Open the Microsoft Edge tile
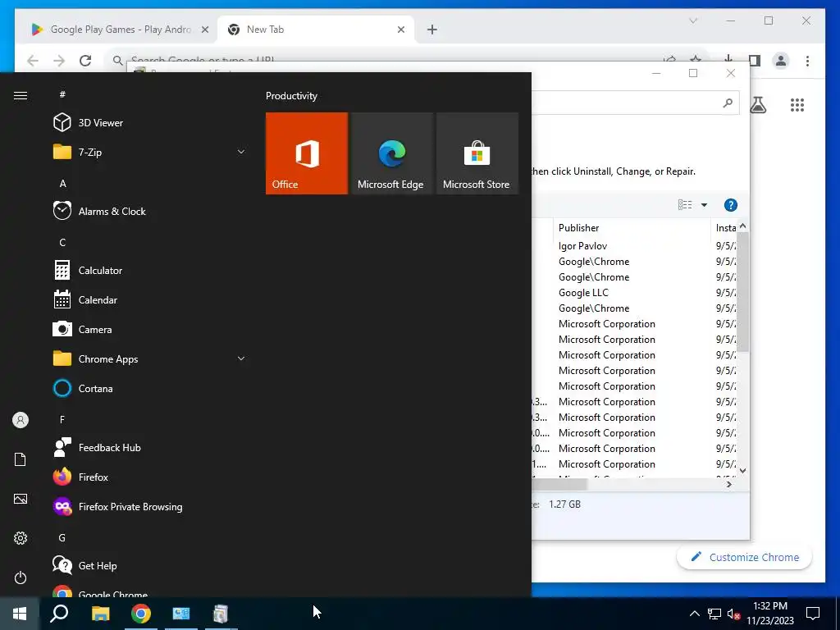 coord(391,153)
